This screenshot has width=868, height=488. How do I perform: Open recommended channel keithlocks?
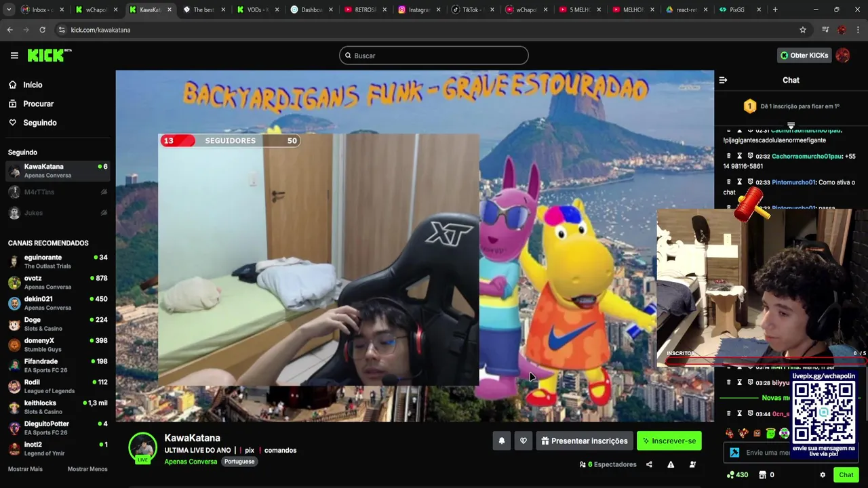[x=58, y=407]
